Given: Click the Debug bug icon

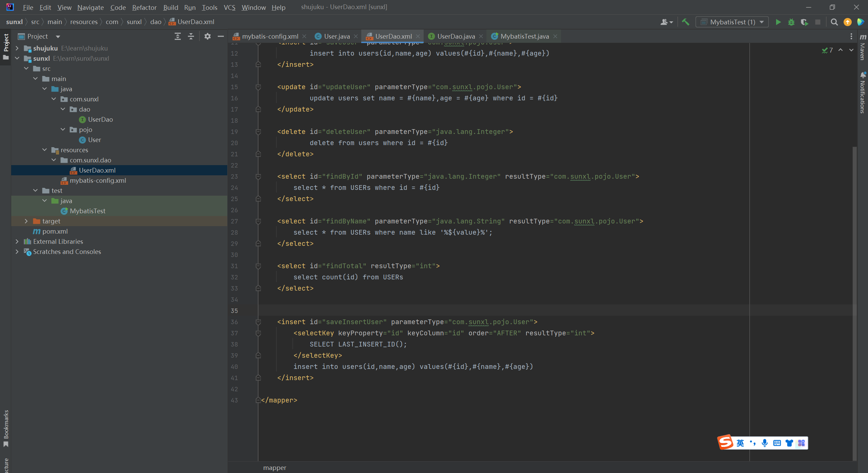Looking at the screenshot, I should pos(791,22).
